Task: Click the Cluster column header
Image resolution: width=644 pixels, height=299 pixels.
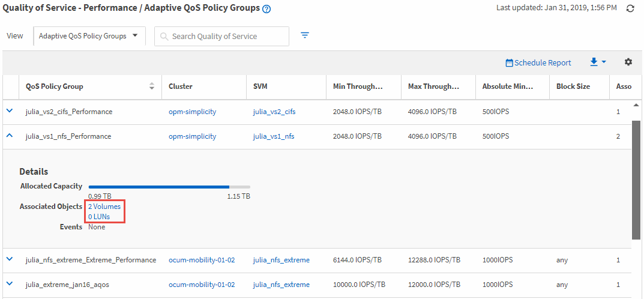Action: (x=181, y=86)
